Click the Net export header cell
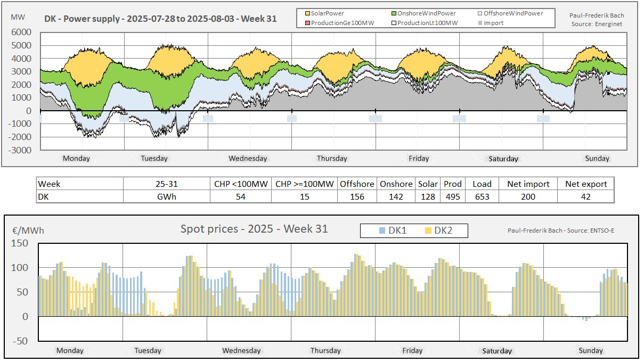This screenshot has width=644, height=362. (585, 184)
